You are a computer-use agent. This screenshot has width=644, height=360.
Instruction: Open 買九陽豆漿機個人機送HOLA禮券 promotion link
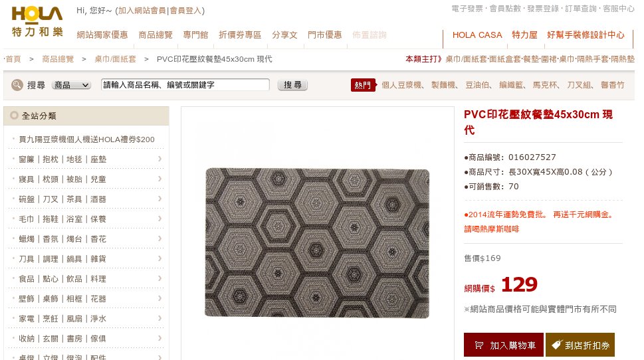point(86,139)
